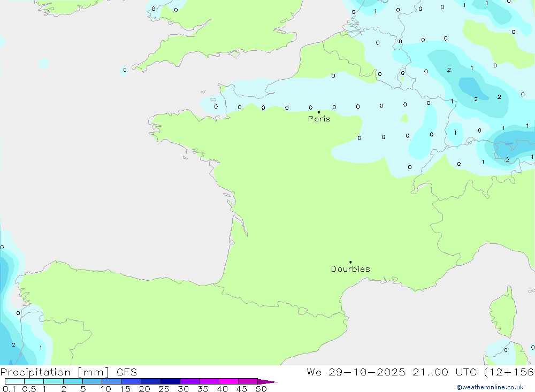
Task: Select the 25–30 mm legend color swatch
Action: [x=170, y=381]
